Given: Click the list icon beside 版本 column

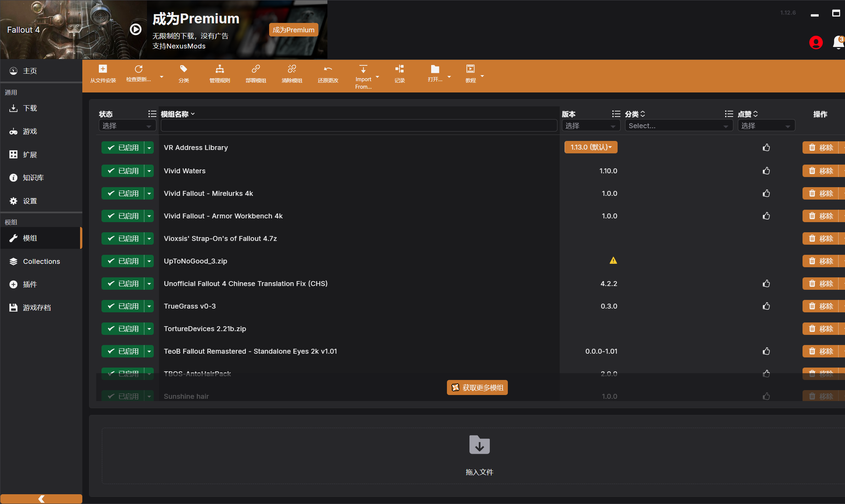Looking at the screenshot, I should 616,114.
